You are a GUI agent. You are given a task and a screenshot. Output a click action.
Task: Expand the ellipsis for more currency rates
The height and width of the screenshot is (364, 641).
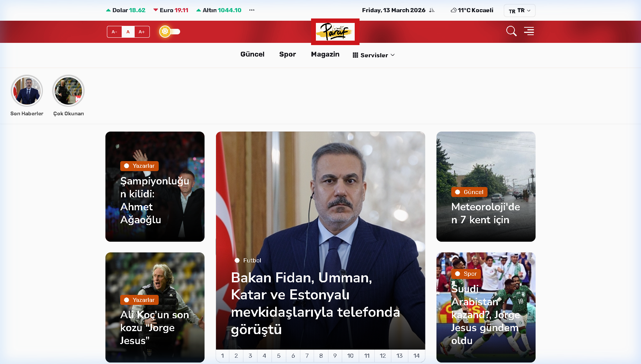point(252,10)
